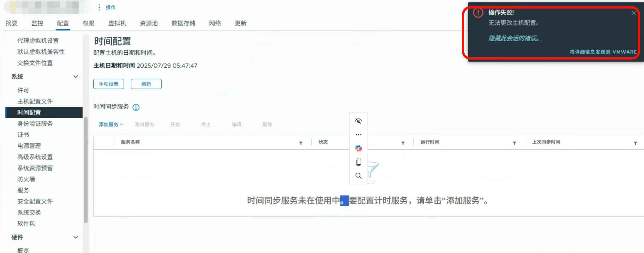This screenshot has width=644, height=253.
Task: Filter the 运行时间 column
Action: (x=514, y=143)
